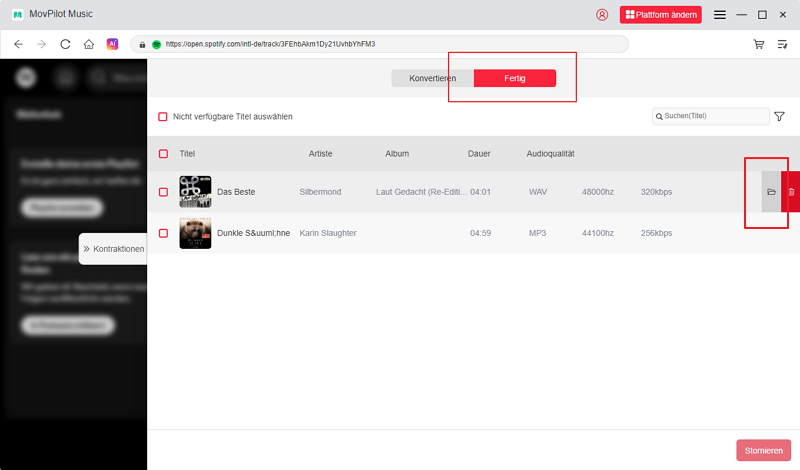Click the shopping cart icon
This screenshot has height=470, width=800.
point(759,44)
